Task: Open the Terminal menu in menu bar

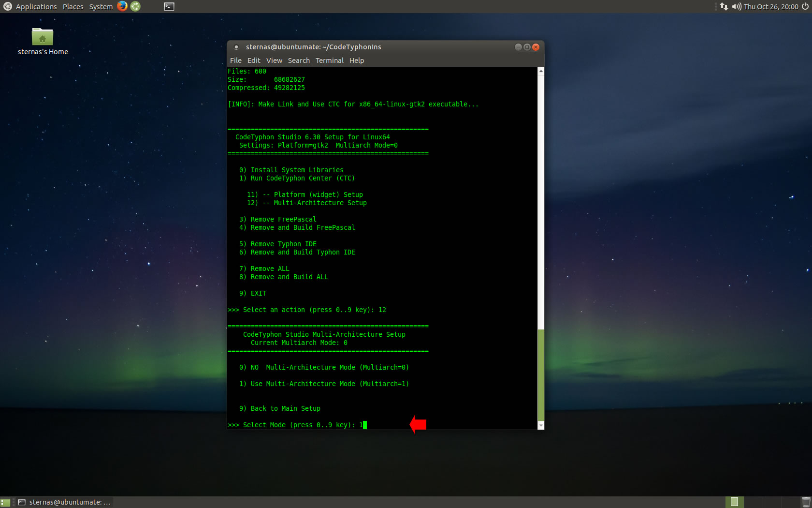Action: pos(330,60)
